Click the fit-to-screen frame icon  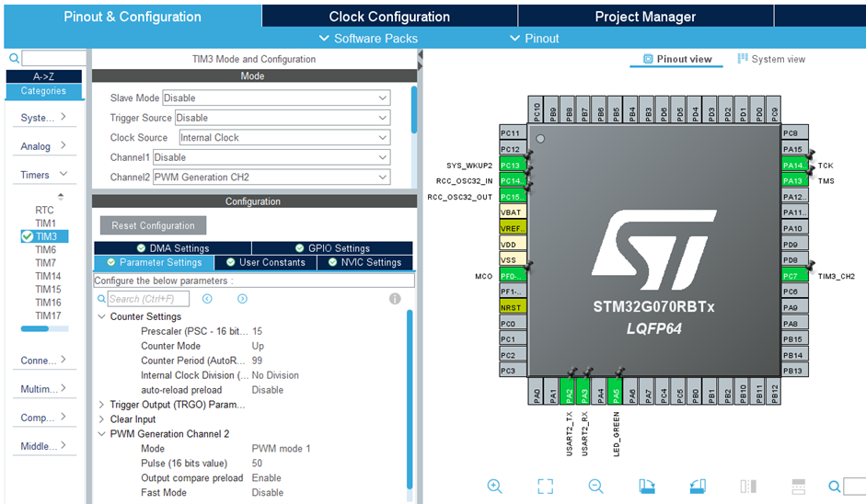point(545,487)
